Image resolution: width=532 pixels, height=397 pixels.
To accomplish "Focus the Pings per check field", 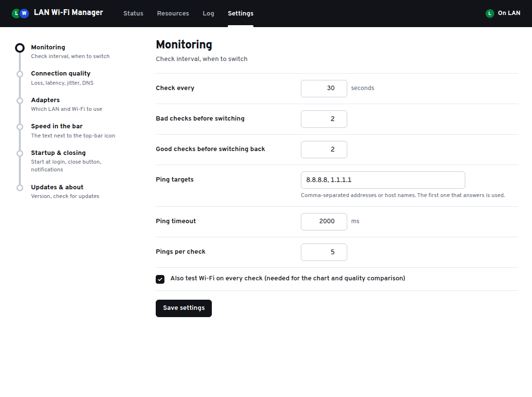I will [x=324, y=252].
